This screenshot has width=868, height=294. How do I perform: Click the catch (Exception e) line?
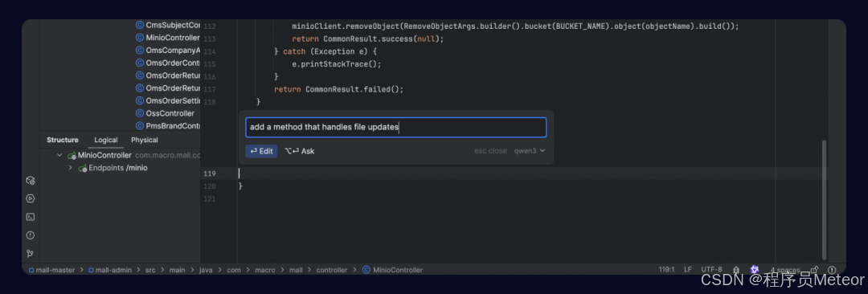pos(325,51)
